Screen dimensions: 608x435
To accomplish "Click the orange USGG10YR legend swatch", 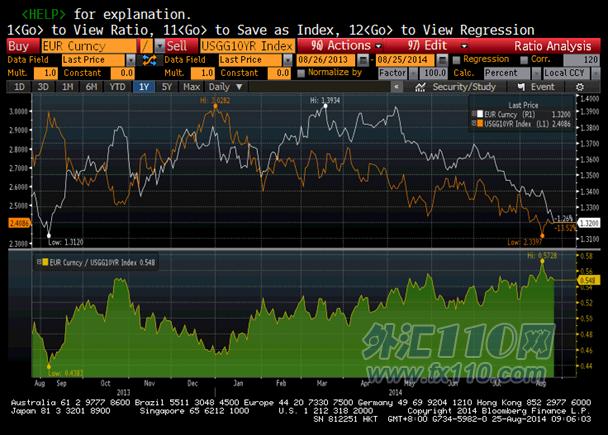I will pyautogui.click(x=480, y=123).
